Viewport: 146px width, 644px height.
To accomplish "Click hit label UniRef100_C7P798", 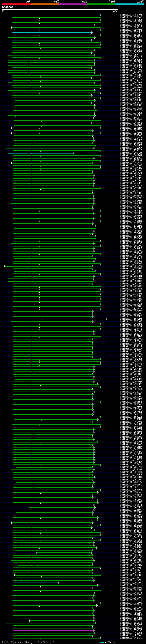I will click(x=131, y=580).
